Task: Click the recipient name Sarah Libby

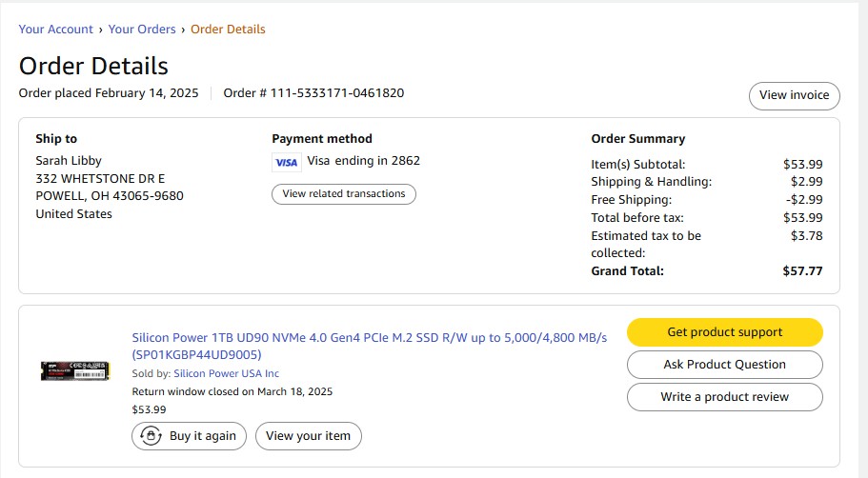Action: (69, 161)
